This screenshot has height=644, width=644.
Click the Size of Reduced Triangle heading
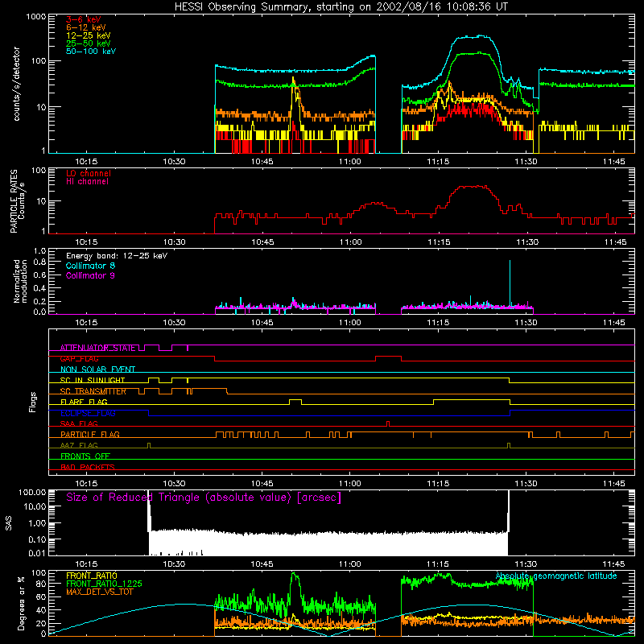coord(204,497)
